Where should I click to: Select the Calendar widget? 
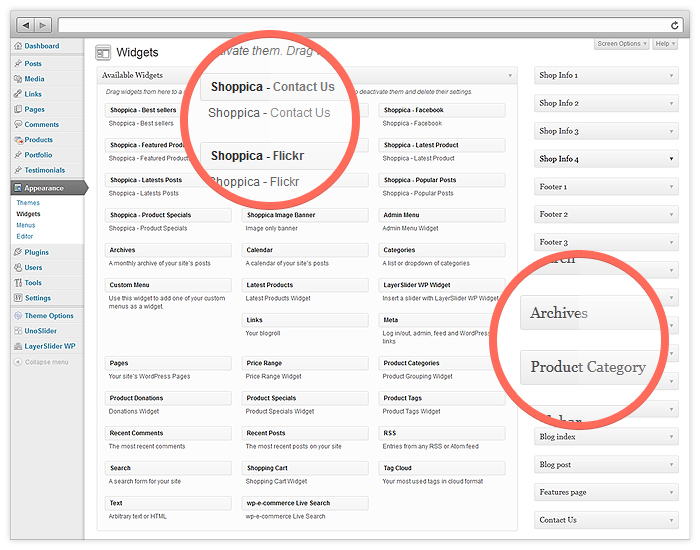click(x=305, y=250)
